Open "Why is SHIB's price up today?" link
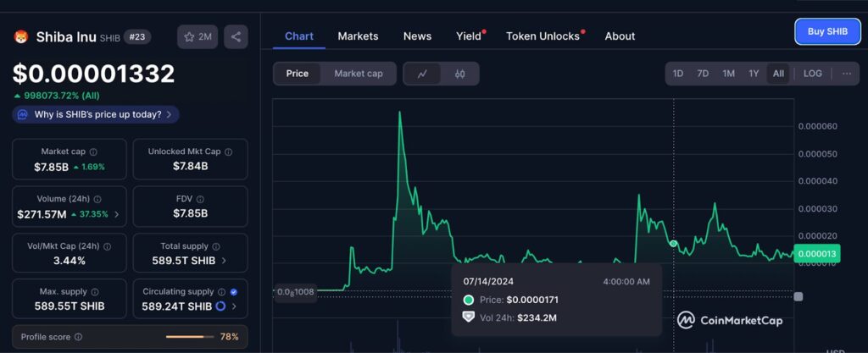The image size is (868, 353). click(96, 113)
